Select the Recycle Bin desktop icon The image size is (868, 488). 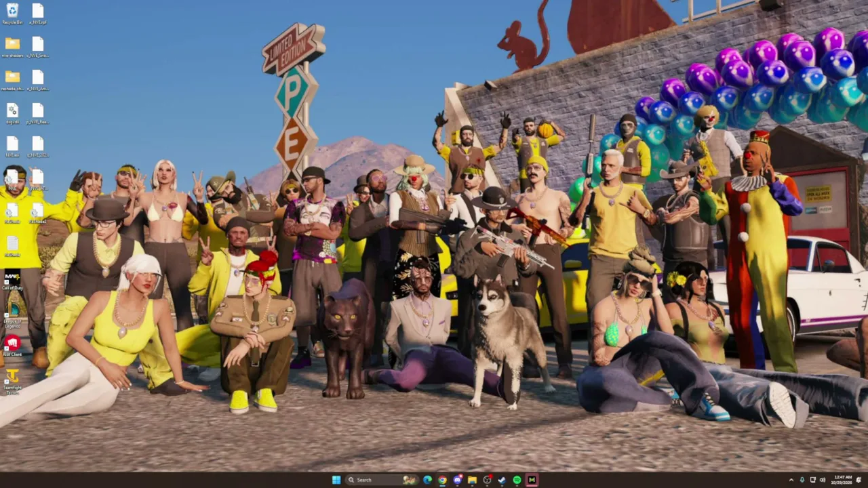[12, 13]
